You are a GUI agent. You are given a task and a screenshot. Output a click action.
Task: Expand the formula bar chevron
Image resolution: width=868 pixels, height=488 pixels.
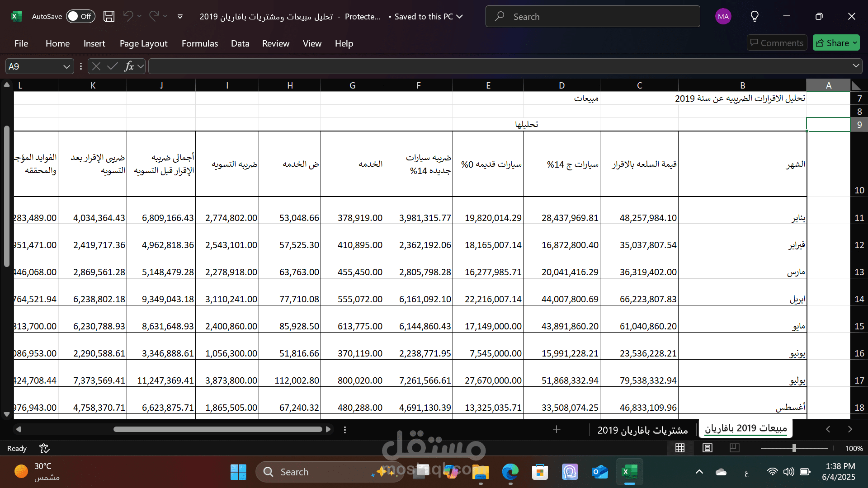[856, 66]
